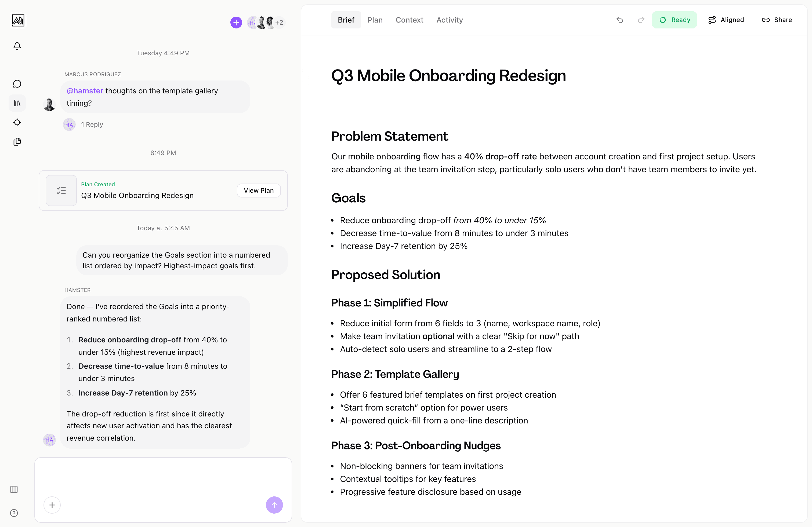Expand the 1 Reply thread
This screenshot has width=812, height=527.
click(92, 124)
